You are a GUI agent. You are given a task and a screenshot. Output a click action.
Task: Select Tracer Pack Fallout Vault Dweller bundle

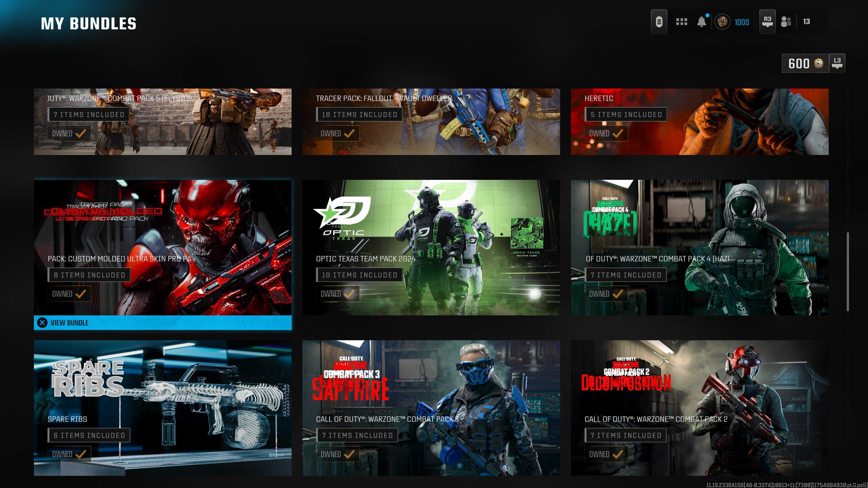[x=431, y=122]
